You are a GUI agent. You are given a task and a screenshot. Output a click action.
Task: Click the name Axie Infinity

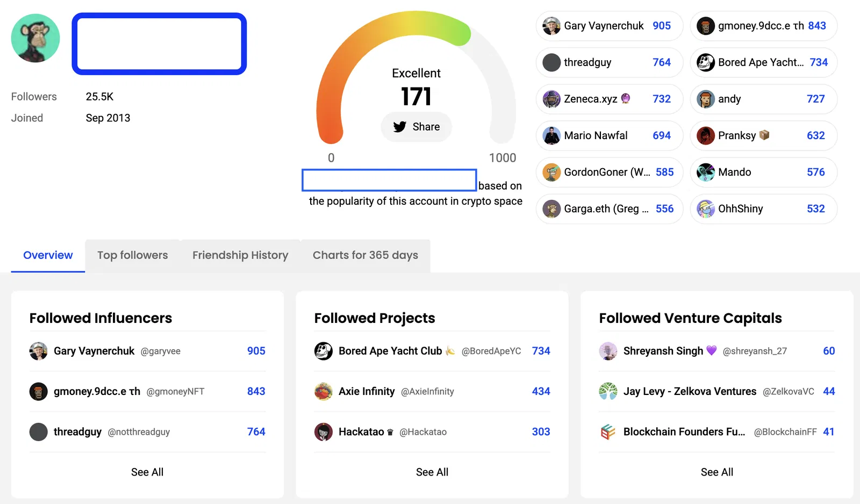tap(367, 391)
